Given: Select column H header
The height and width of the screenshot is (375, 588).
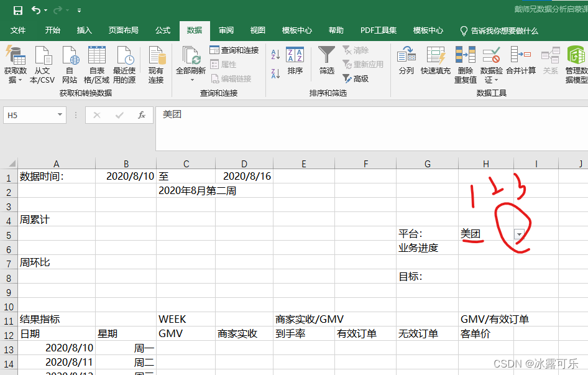Looking at the screenshot, I should point(486,164).
